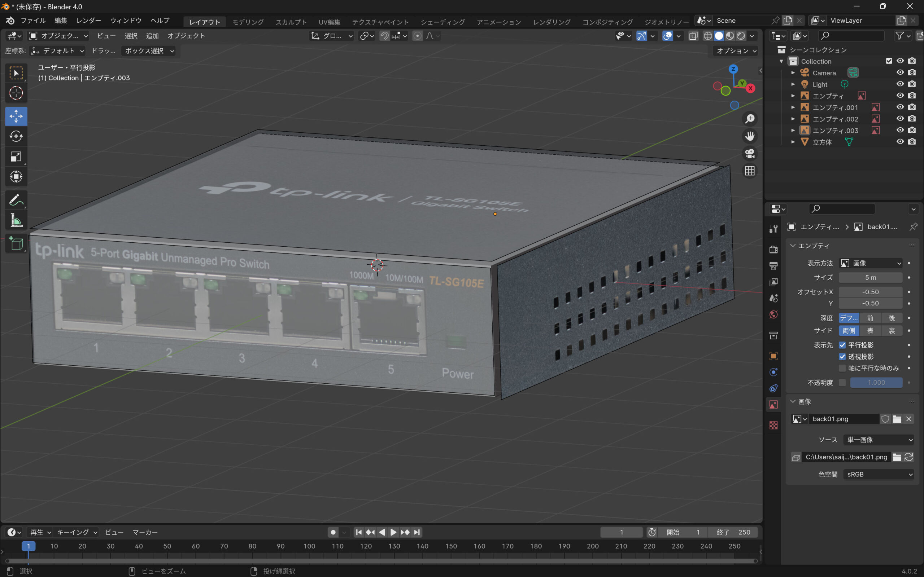
Task: Hide エンプティ.002 with eye icon
Action: (900, 119)
